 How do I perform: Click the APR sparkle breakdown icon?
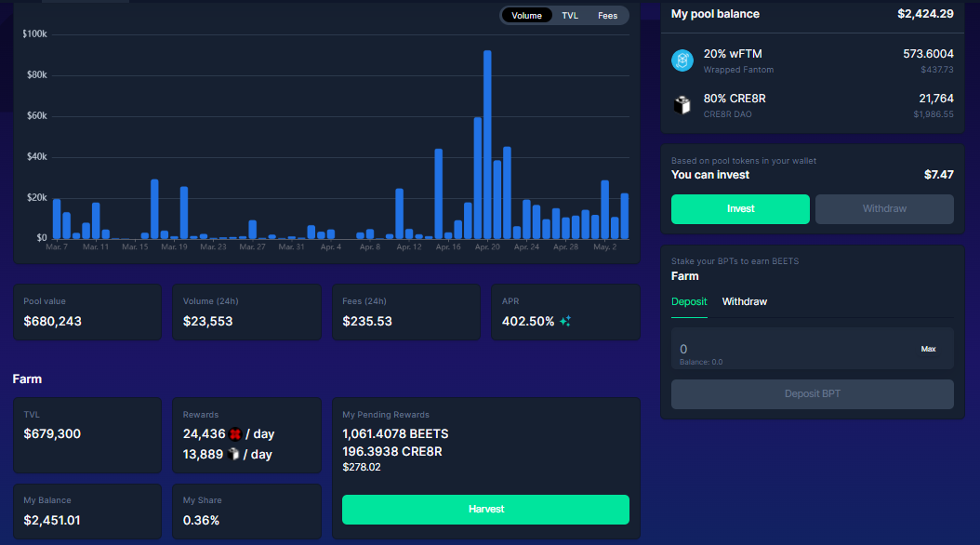tap(565, 321)
